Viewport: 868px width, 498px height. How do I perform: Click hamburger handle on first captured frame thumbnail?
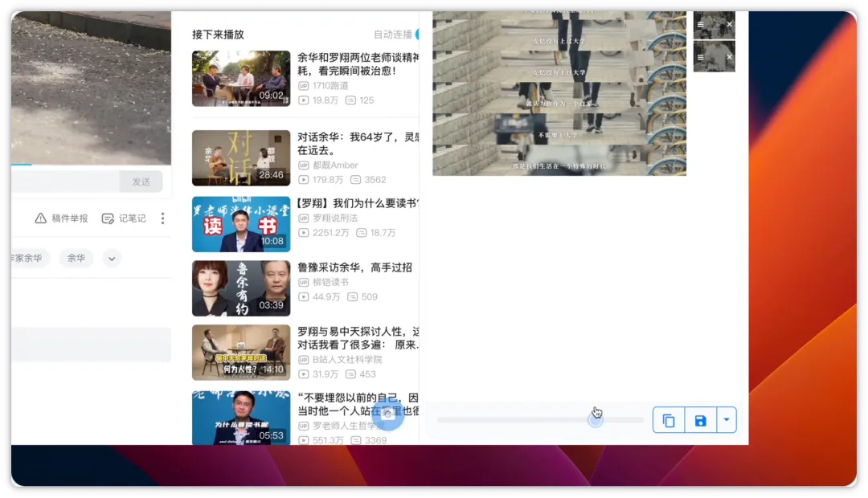[x=700, y=24]
